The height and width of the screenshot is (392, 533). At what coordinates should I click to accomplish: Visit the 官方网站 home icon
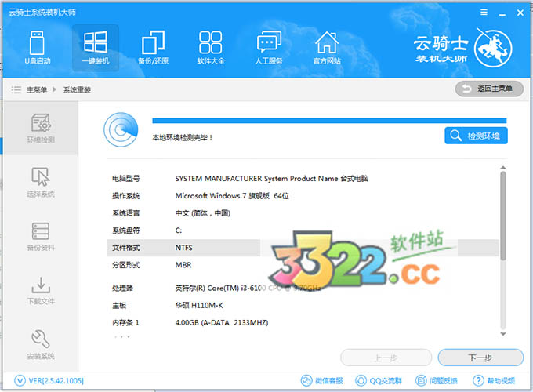coord(327,48)
